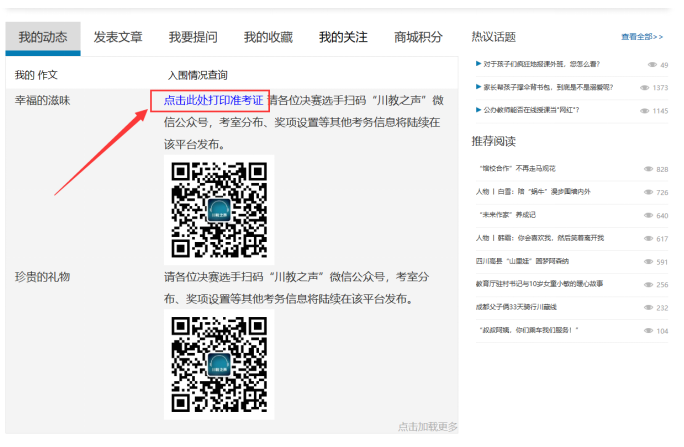Click the 推荐阅读 heading
The height and width of the screenshot is (447, 684).
coord(493,141)
